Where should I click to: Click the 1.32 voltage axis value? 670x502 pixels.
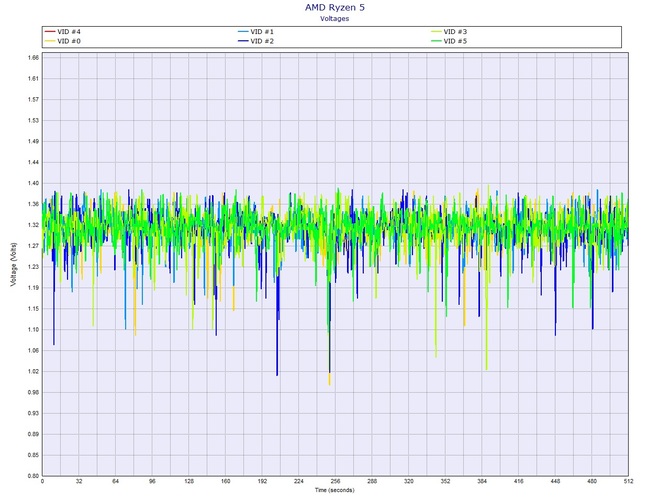click(x=33, y=225)
